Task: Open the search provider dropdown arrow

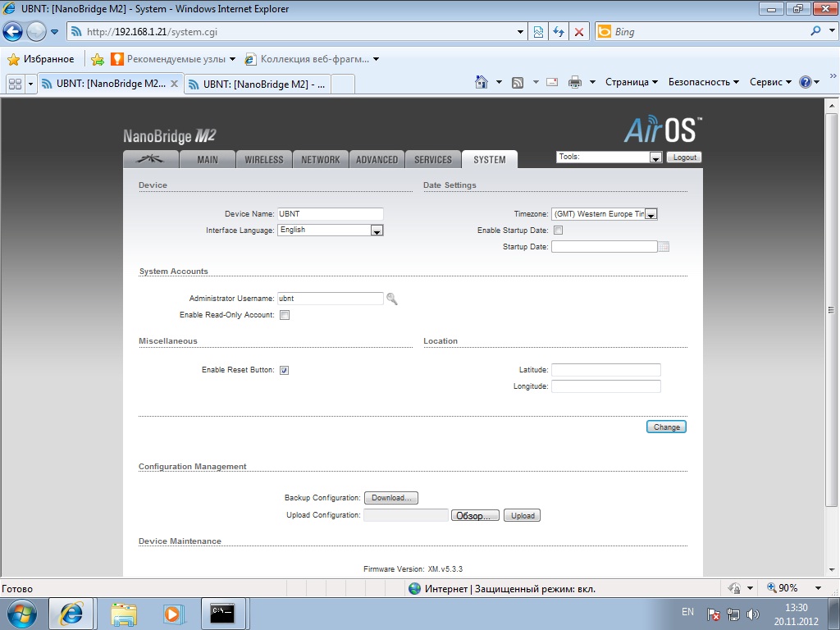Action: [832, 31]
